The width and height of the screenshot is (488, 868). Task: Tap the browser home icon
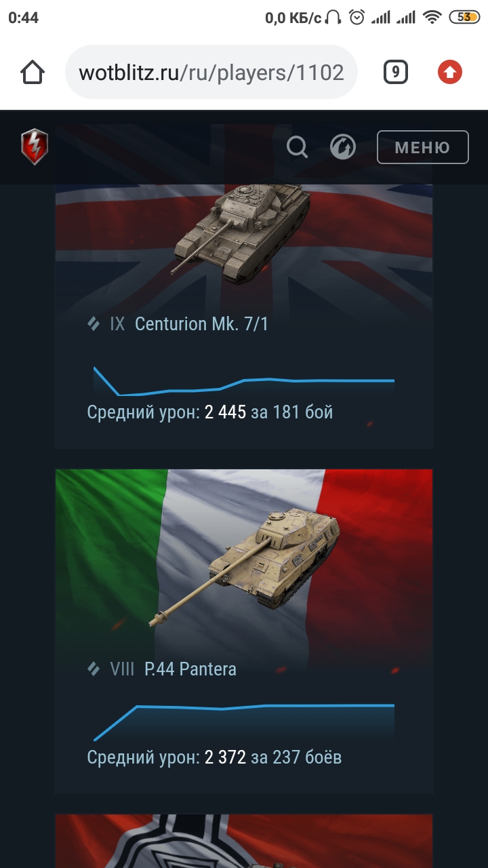click(x=33, y=73)
